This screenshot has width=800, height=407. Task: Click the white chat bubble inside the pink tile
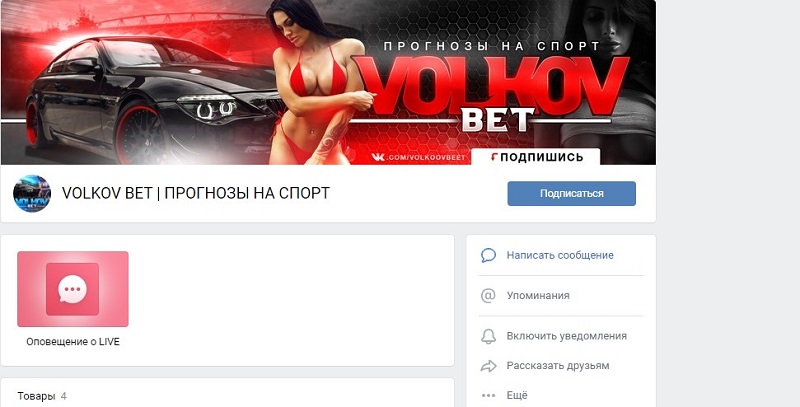click(x=72, y=289)
